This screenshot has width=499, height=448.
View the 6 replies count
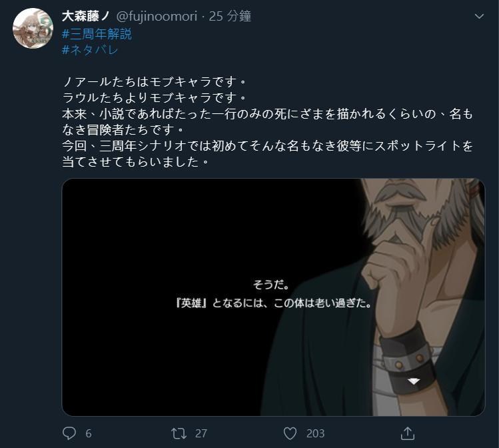point(89,433)
